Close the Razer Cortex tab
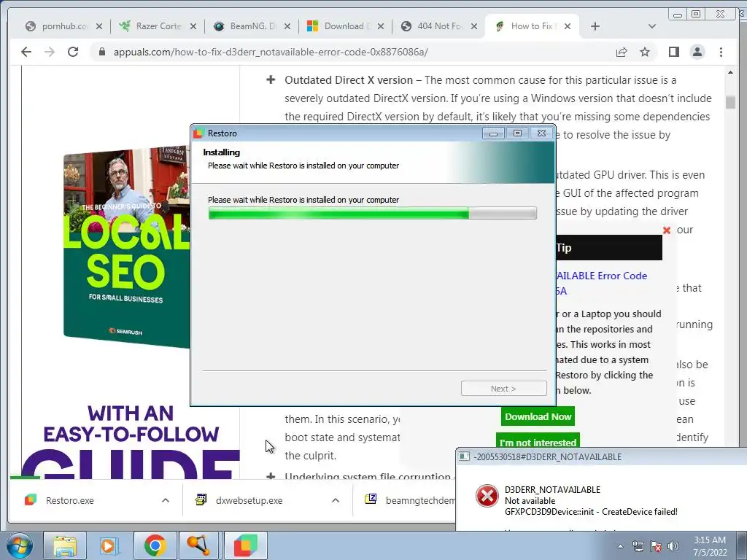747x560 pixels. [x=193, y=26]
